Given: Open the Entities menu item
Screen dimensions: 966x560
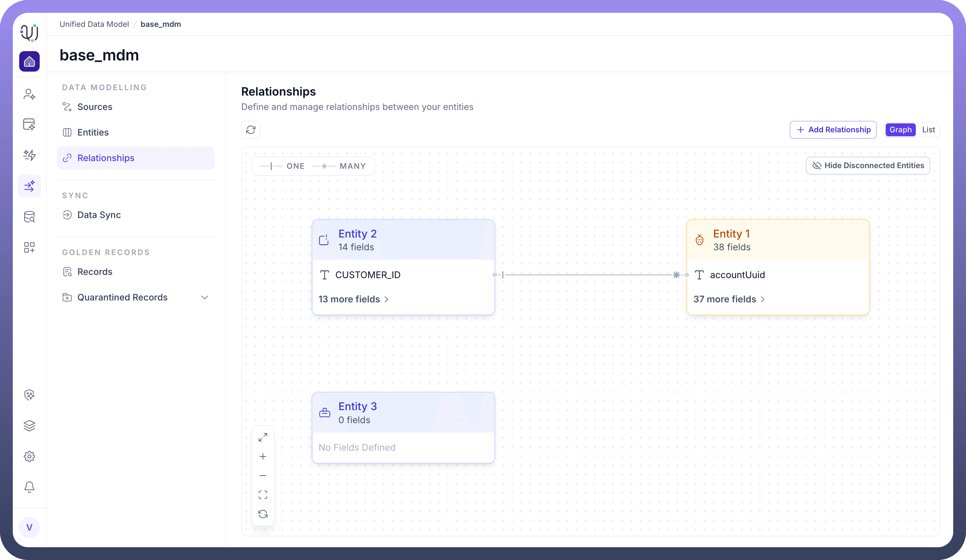Looking at the screenshot, I should (93, 133).
